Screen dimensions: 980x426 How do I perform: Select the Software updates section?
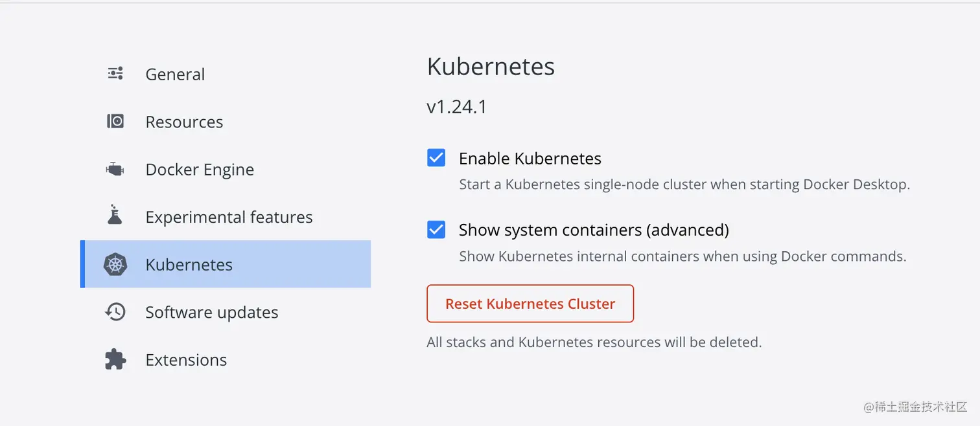(x=211, y=312)
